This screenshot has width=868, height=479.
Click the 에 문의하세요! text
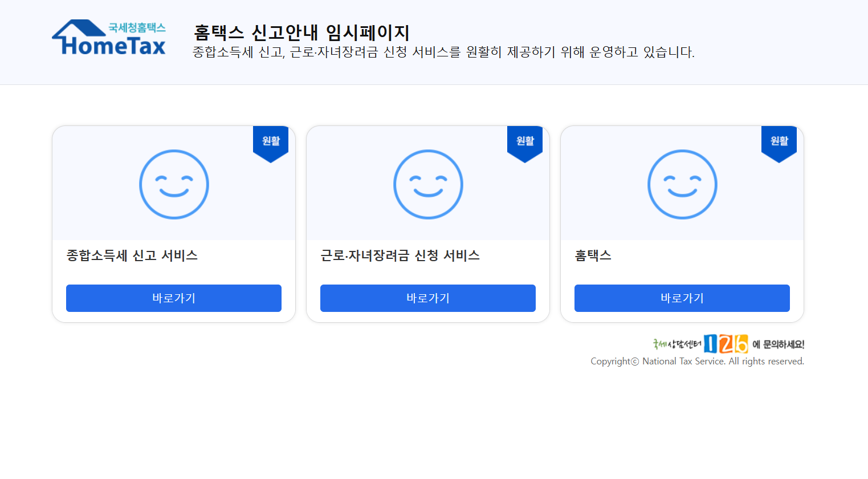tap(778, 344)
